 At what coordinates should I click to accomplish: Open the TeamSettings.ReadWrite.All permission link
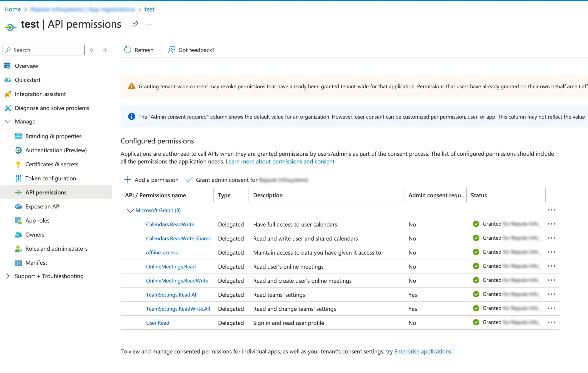(x=178, y=309)
